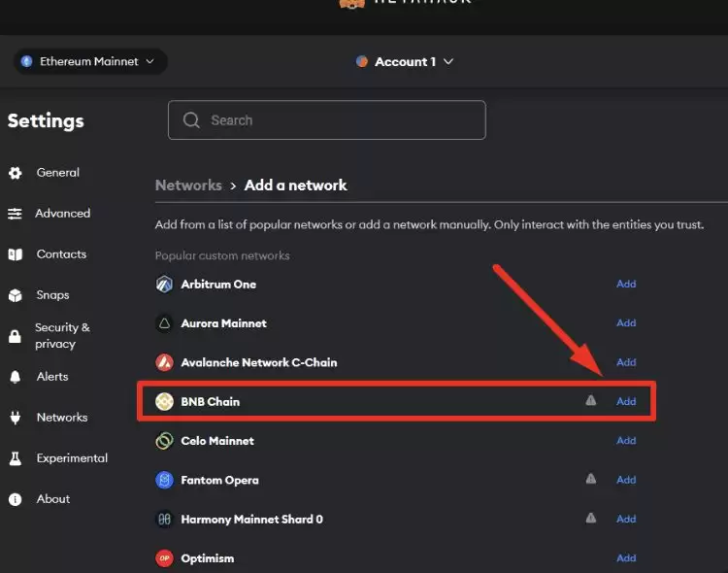Add the BNB Chain network
The width and height of the screenshot is (728, 573).
pyautogui.click(x=626, y=401)
